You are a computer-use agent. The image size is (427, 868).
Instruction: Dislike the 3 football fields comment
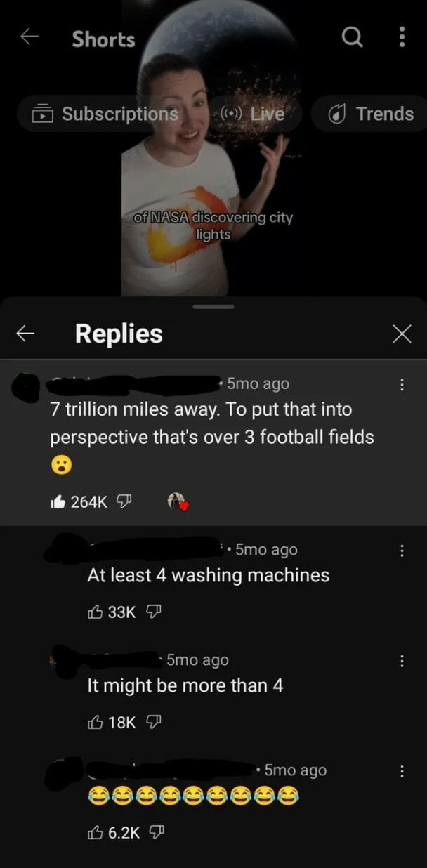click(124, 501)
